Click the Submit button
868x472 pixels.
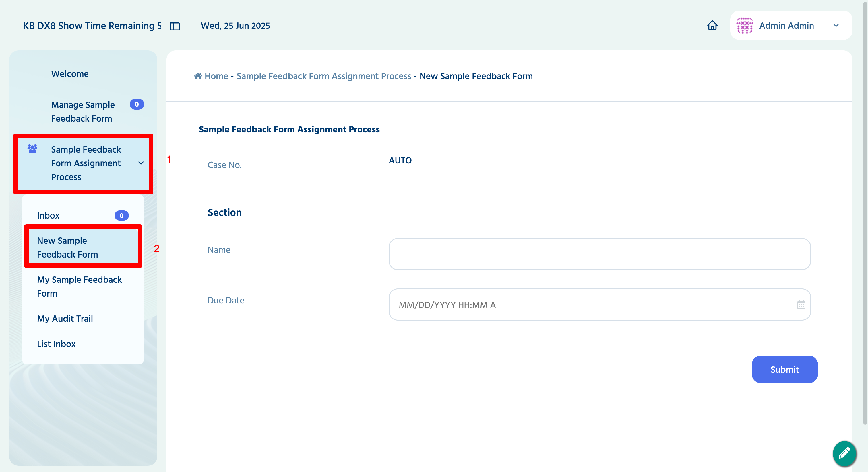tap(784, 369)
